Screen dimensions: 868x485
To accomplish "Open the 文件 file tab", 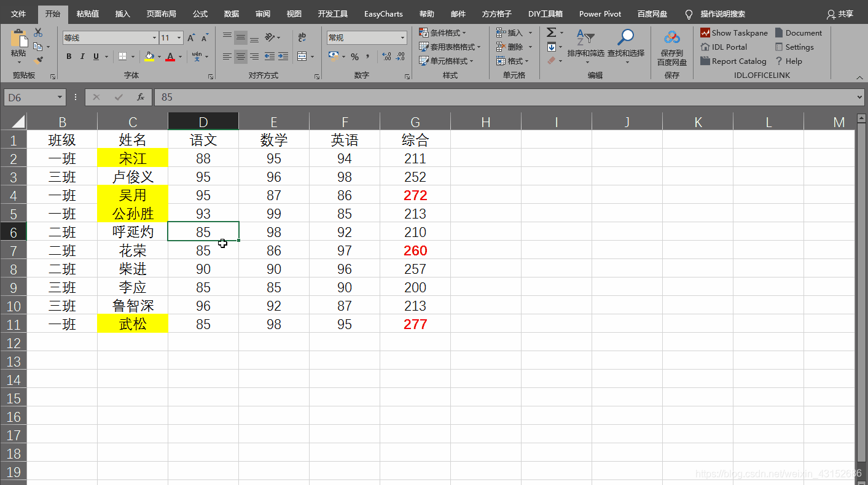I will 18,14.
